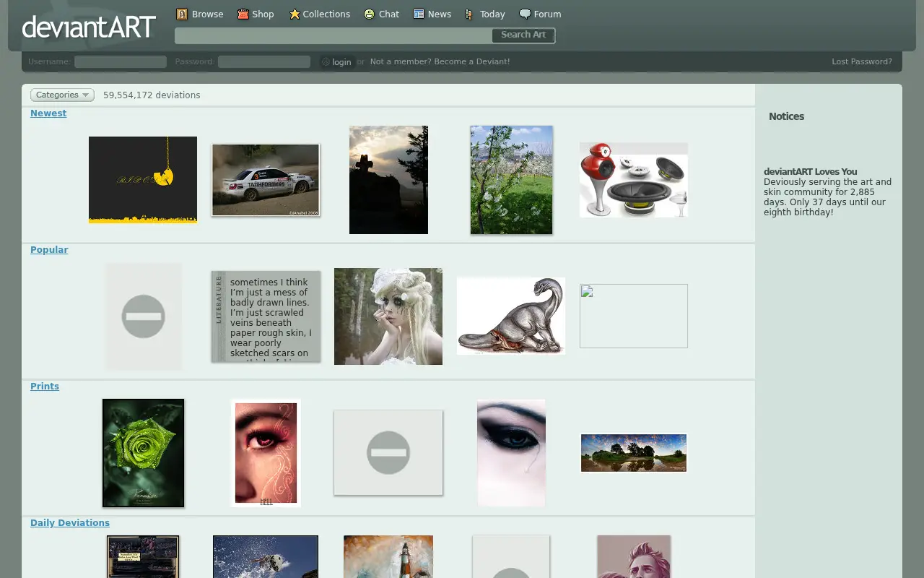Viewport: 924px width, 578px height.
Task: Open the Collections menu item
Action: (326, 14)
